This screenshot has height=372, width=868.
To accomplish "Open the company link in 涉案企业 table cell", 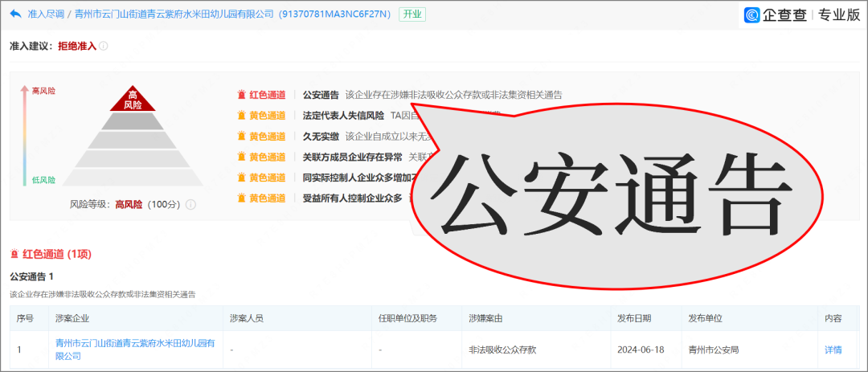I will pos(135,350).
